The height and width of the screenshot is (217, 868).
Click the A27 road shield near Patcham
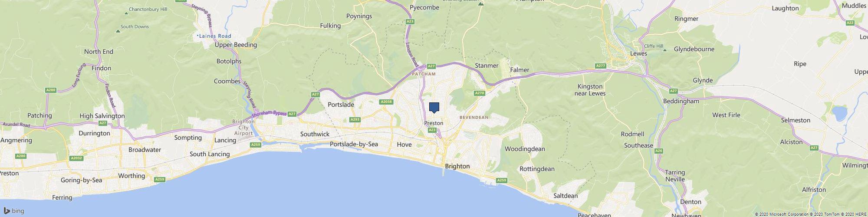(x=431, y=66)
